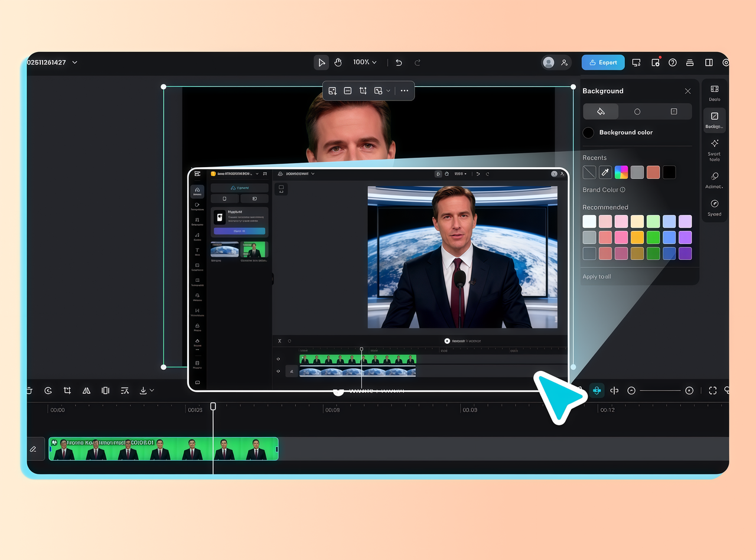Toggle visibility of inset's green screen track
Image resolution: width=756 pixels, height=560 pixels.
point(278,359)
